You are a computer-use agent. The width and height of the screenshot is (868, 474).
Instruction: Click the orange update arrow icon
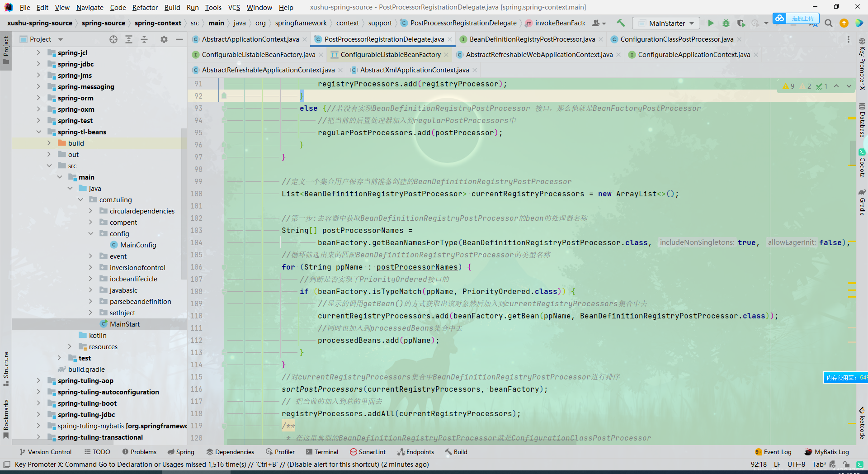844,23
